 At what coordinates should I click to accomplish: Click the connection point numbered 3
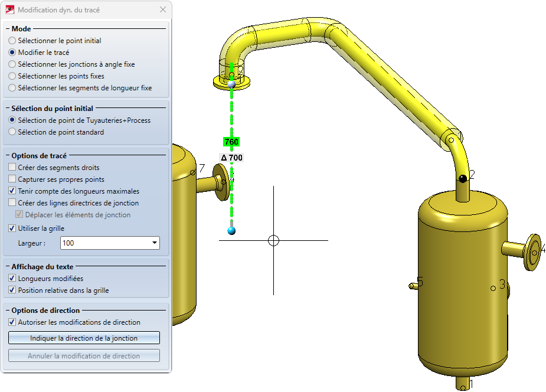(493, 288)
